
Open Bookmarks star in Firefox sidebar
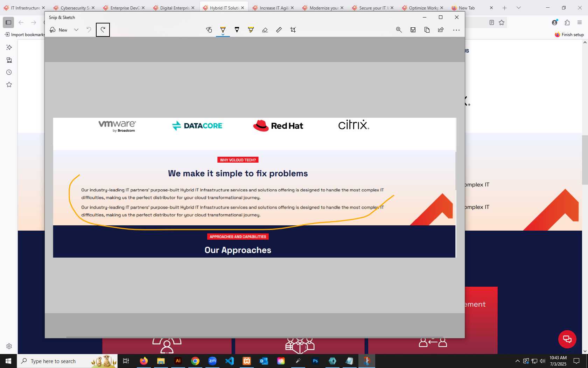point(9,84)
